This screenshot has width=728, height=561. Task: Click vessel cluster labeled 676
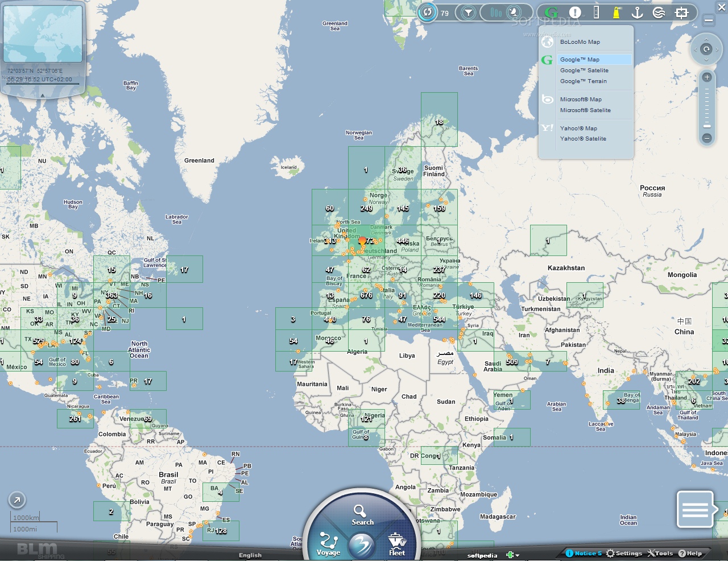click(x=366, y=295)
